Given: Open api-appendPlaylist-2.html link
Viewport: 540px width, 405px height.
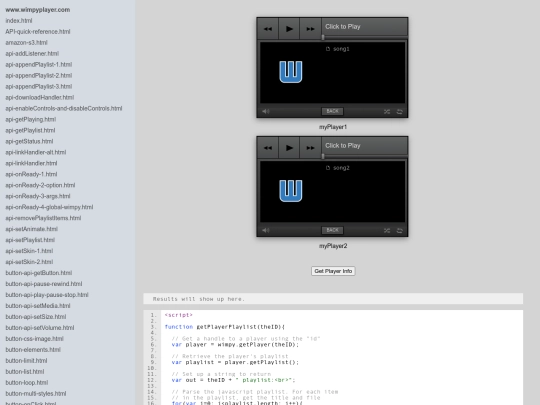Looking at the screenshot, I should click(x=39, y=75).
